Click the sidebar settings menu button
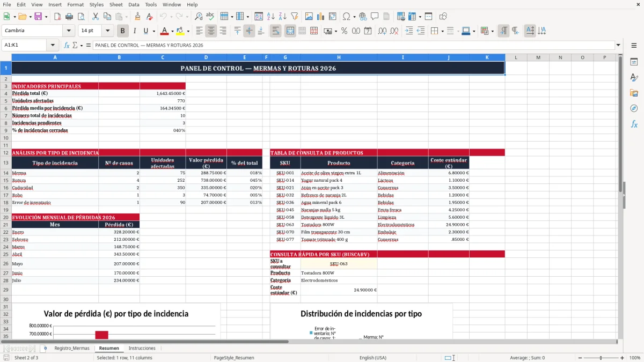Screen dimensions: 644x362 click(x=634, y=46)
